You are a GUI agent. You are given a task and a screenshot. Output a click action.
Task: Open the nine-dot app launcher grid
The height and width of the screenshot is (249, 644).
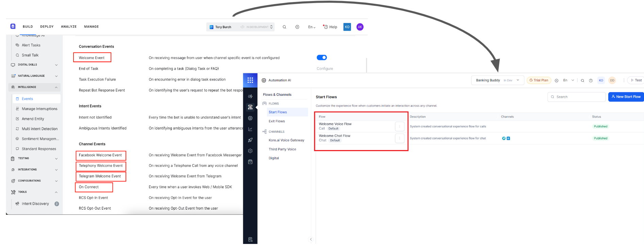click(x=250, y=80)
